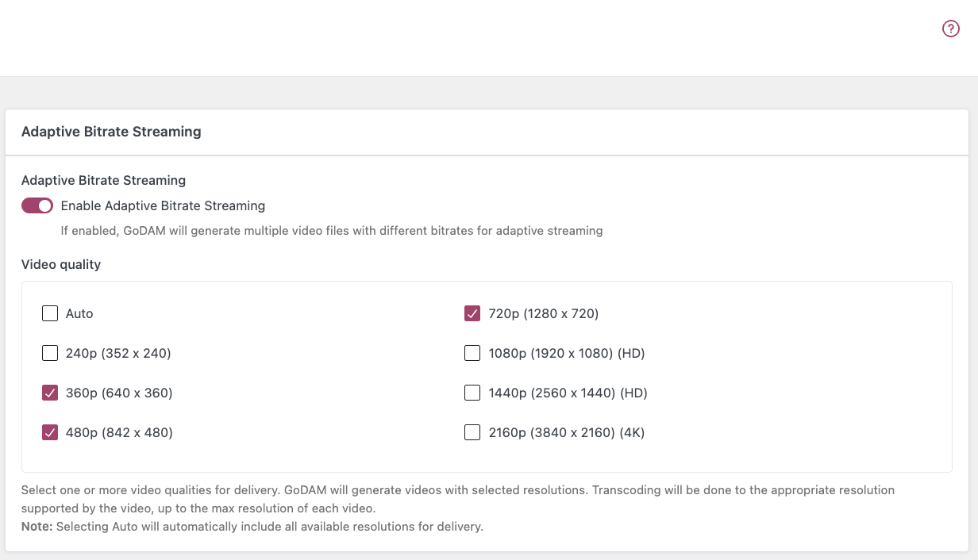
Task: Open the help question mark icon
Action: tap(950, 29)
